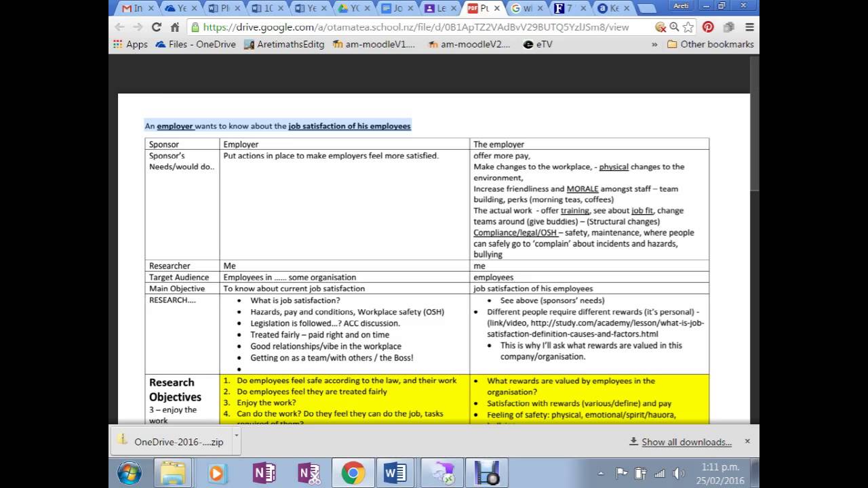The height and width of the screenshot is (488, 868).
Task: Go to the browser home page
Action: coord(174,27)
